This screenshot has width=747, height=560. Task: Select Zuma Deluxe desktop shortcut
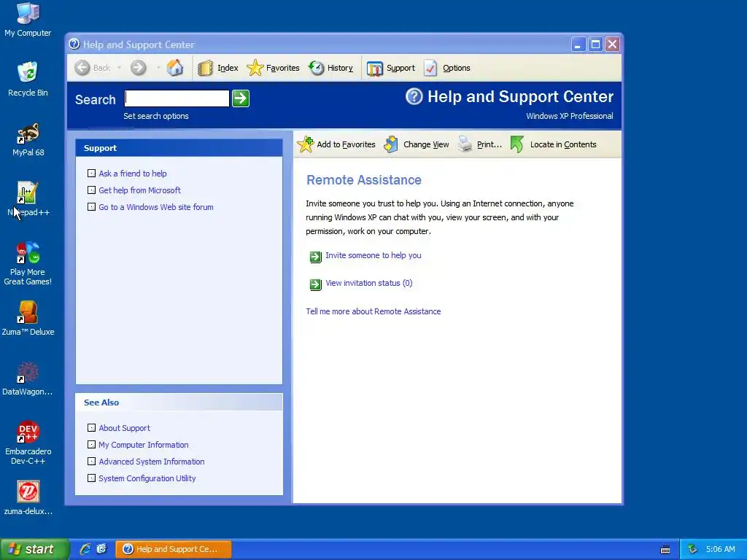click(x=28, y=319)
